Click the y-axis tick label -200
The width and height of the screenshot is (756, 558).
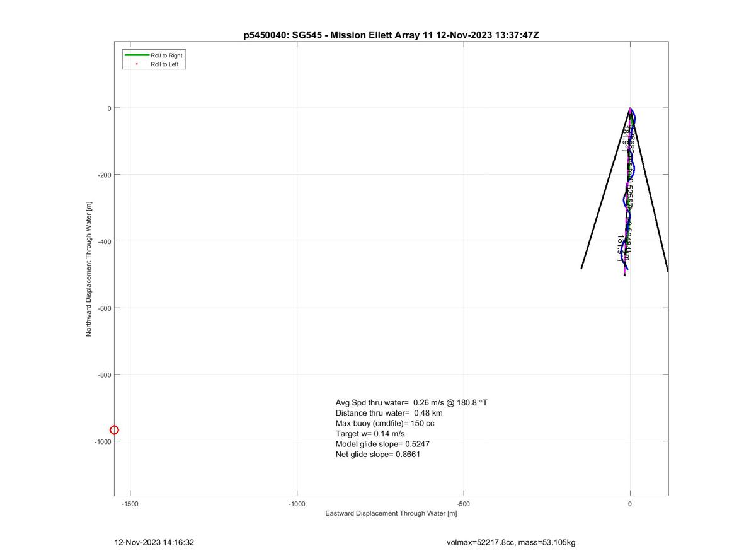[x=105, y=175]
